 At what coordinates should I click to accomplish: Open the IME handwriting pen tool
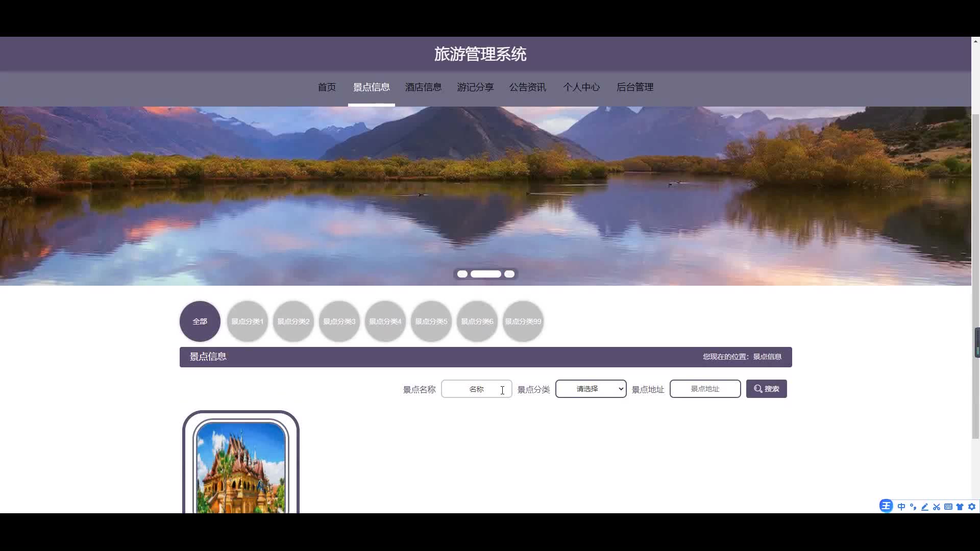pos(925,507)
